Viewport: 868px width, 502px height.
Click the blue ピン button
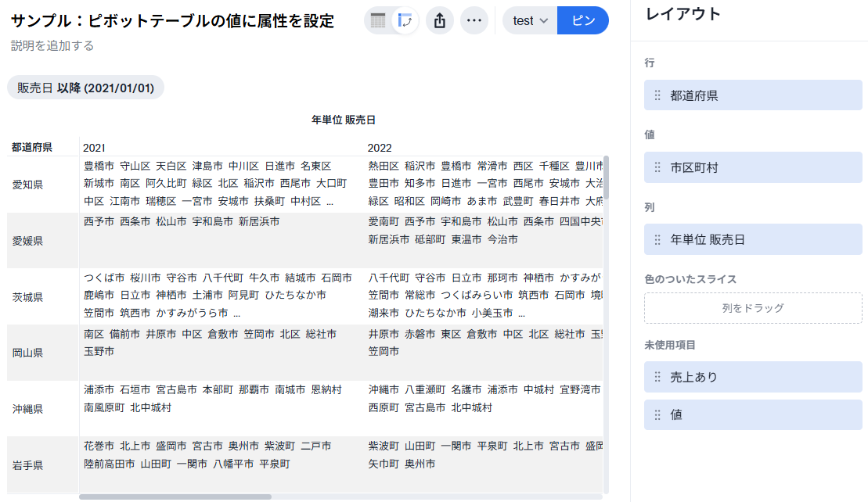(x=583, y=21)
